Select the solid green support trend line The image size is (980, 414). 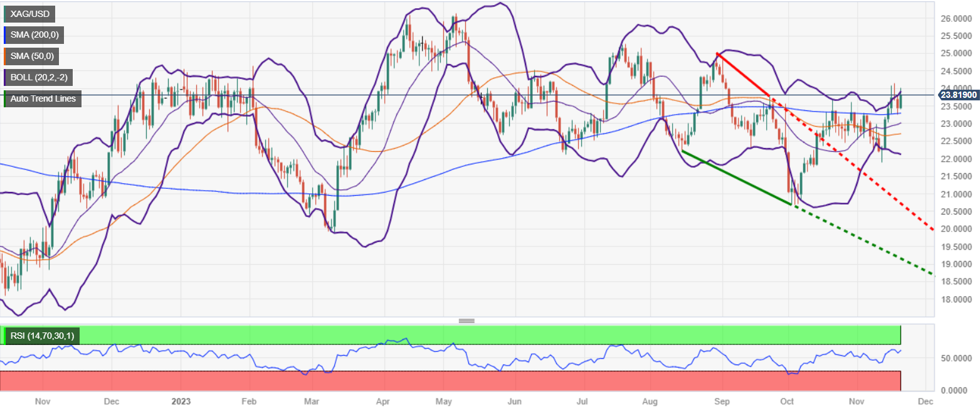pyautogui.click(x=739, y=178)
